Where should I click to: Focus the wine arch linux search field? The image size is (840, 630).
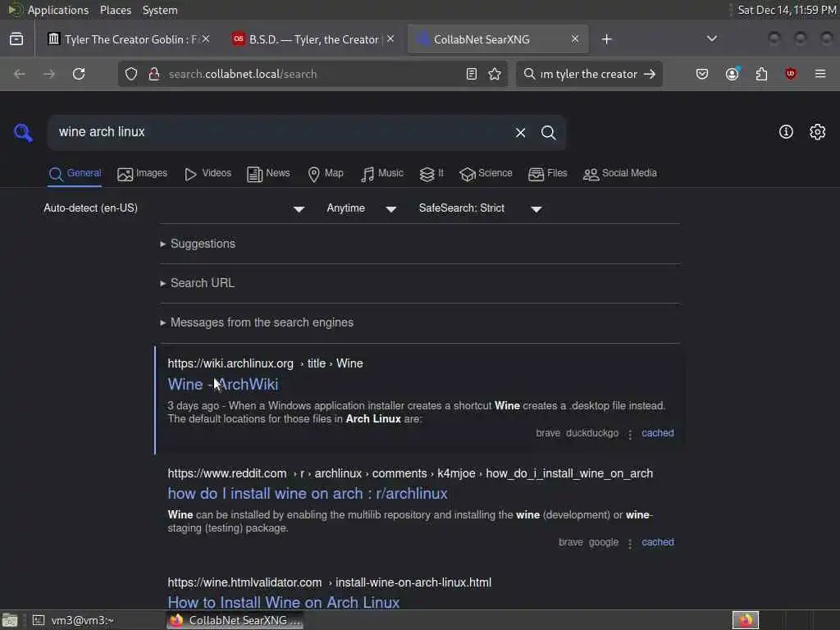coord(281,132)
